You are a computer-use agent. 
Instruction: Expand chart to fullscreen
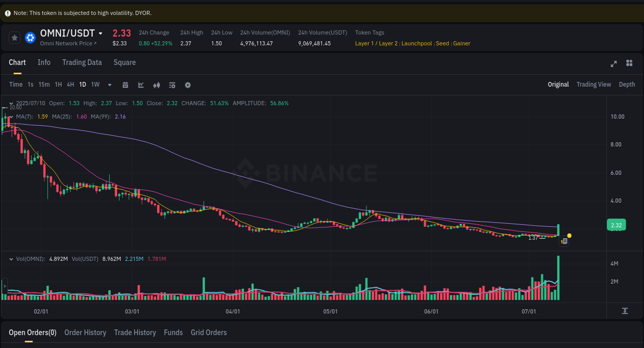614,64
